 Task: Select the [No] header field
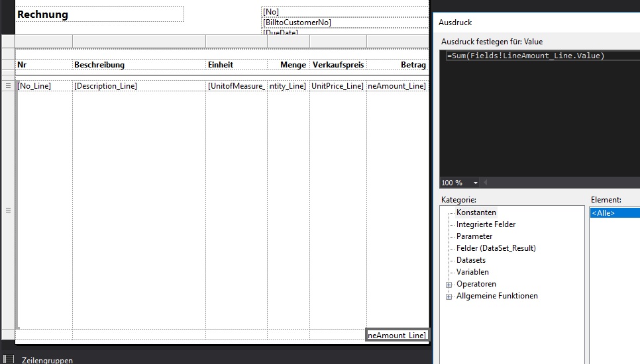(x=345, y=12)
